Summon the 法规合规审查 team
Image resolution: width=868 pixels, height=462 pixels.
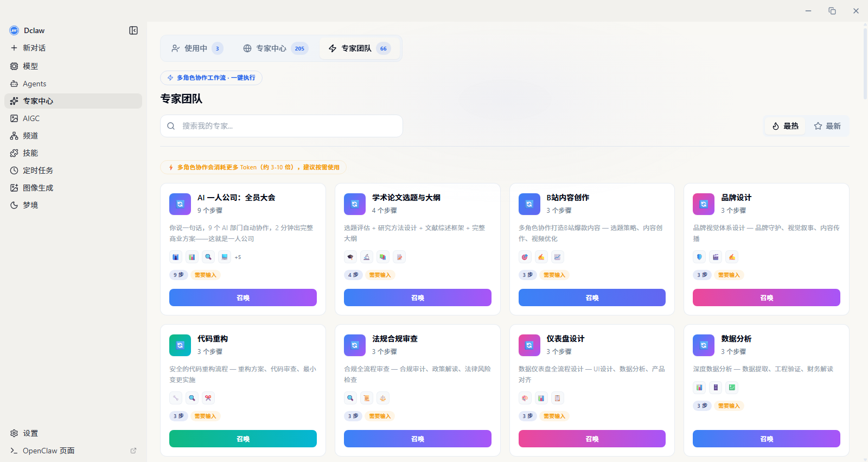click(418, 439)
